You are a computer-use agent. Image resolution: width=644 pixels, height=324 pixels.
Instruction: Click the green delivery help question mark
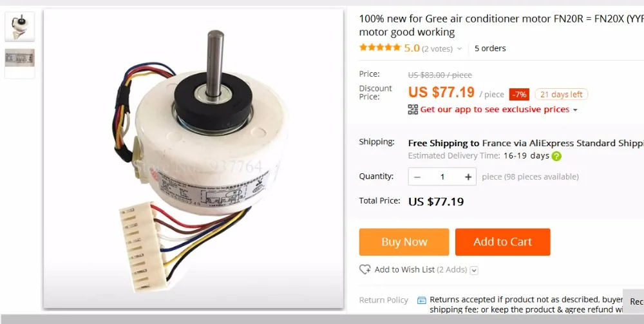(556, 156)
